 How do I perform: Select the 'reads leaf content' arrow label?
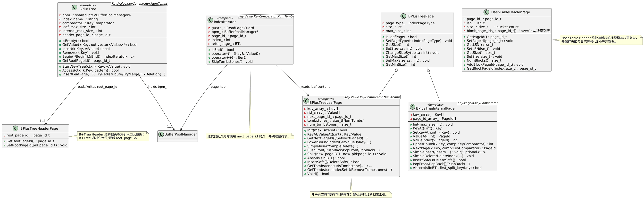coord(315,87)
